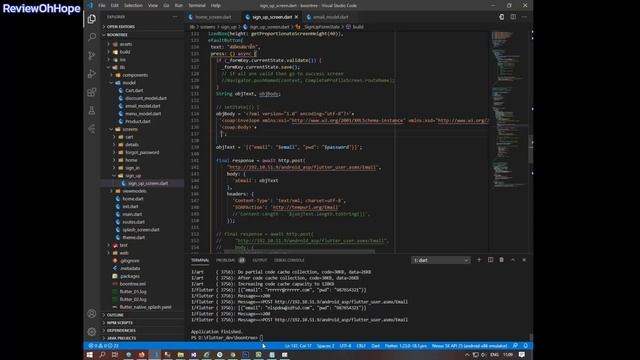Open editor More Actions ellipsis

point(524,17)
